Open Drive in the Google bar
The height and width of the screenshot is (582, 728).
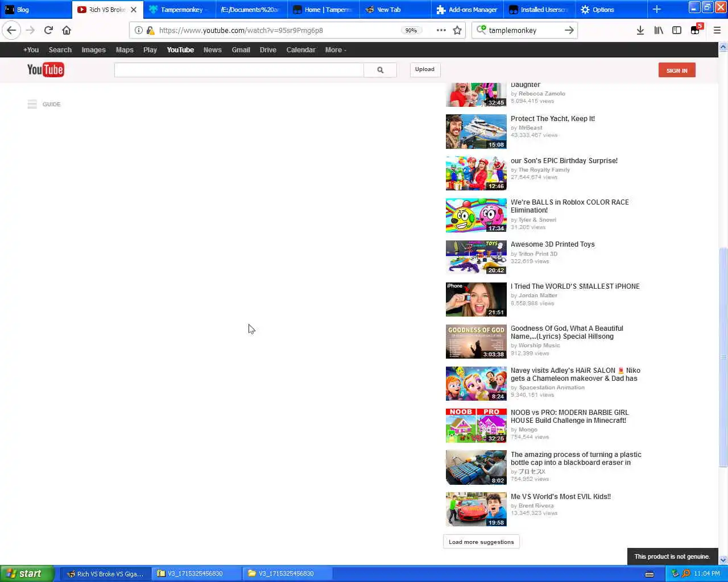coord(268,50)
